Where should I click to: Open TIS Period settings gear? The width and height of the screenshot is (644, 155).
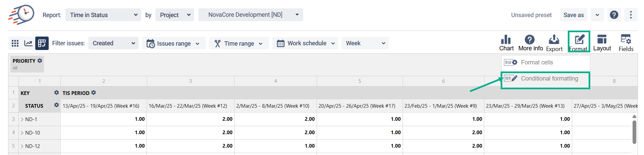click(94, 93)
